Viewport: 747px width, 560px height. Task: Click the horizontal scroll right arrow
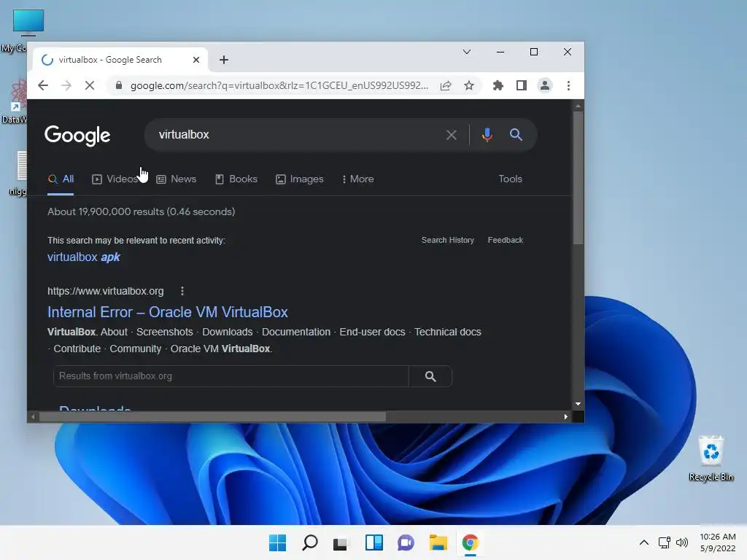[565, 417]
